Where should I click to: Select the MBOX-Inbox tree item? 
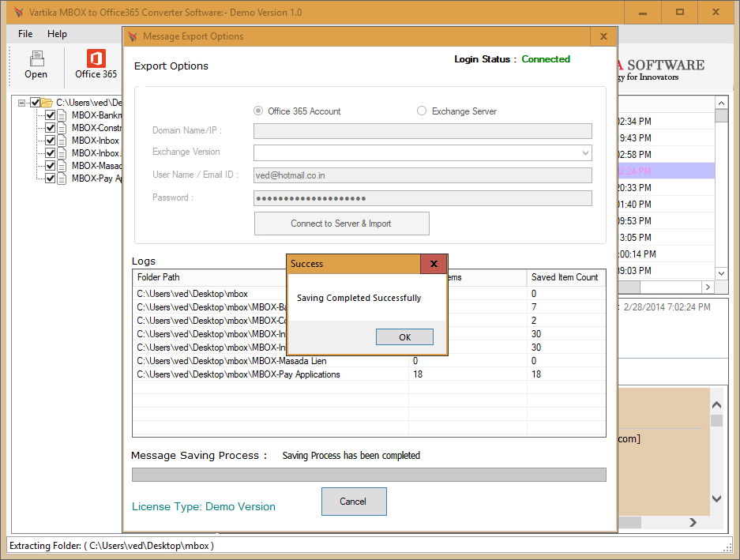95,141
